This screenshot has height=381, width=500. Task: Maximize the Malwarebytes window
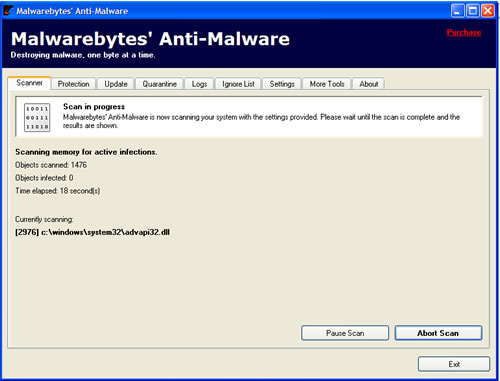473,11
